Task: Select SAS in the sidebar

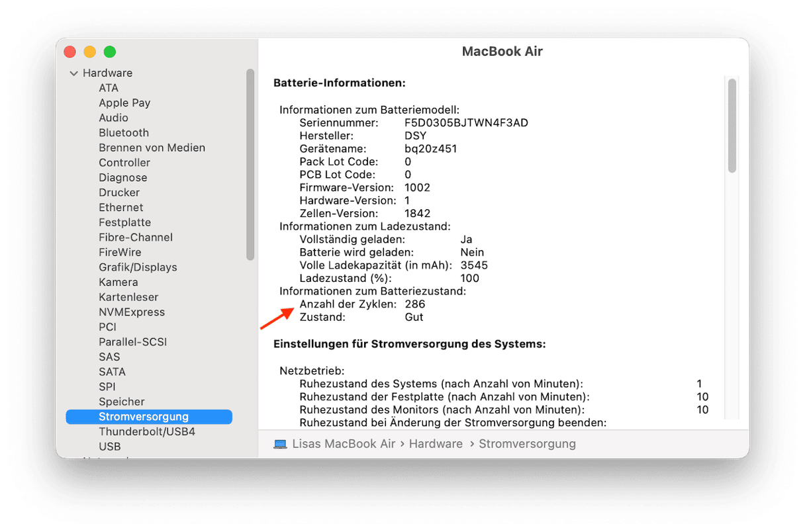Action: [x=109, y=357]
